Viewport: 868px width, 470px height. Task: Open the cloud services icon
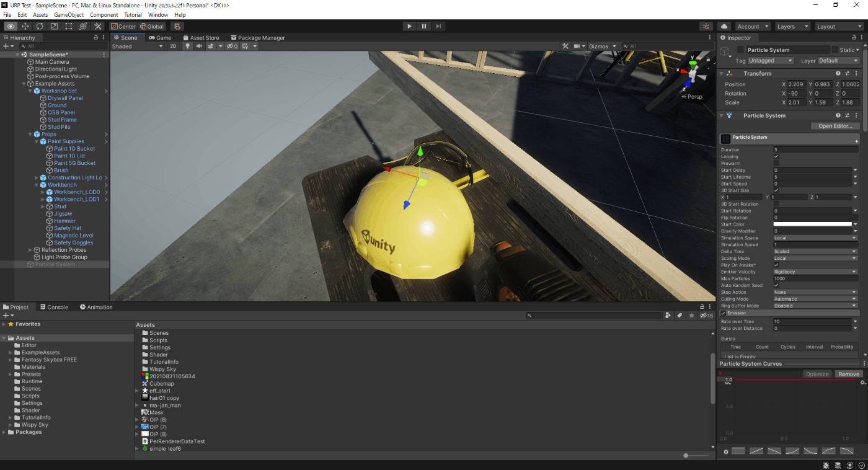coord(724,26)
